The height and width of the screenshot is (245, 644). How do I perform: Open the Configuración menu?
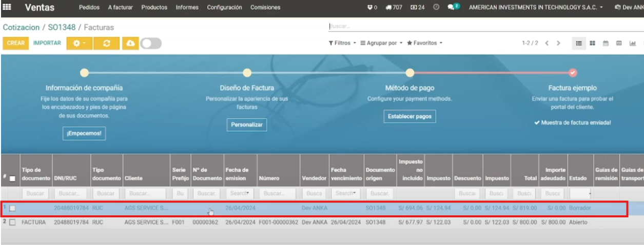click(x=224, y=8)
